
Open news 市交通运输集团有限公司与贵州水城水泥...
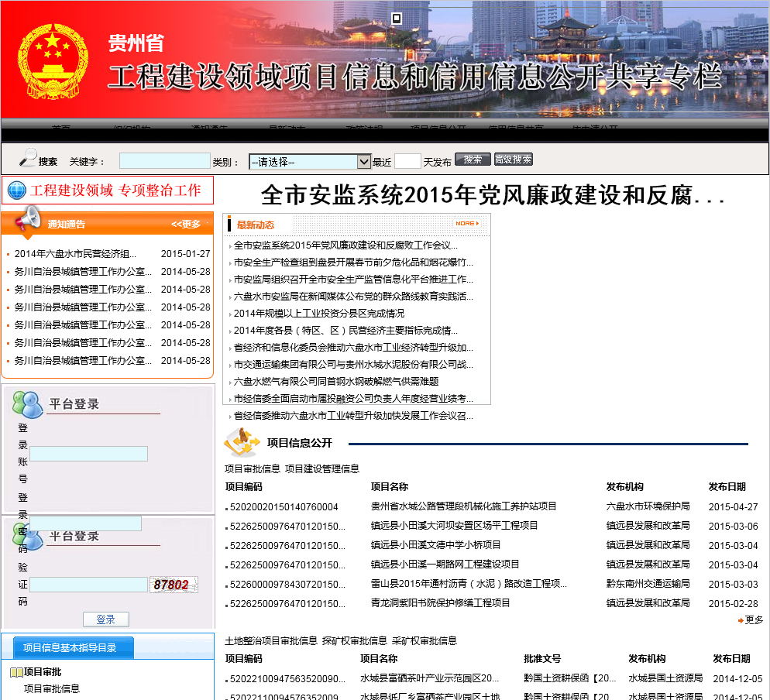[353, 365]
